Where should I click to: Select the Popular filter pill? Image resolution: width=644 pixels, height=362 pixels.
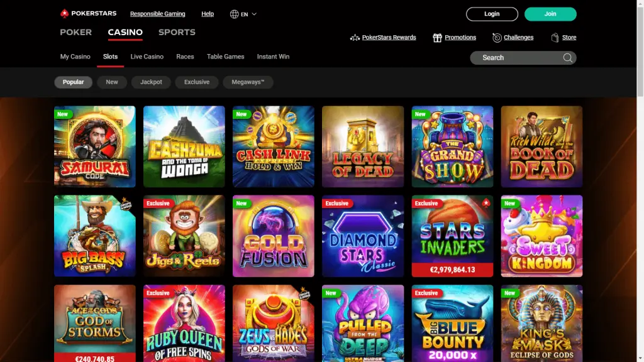[x=73, y=82]
